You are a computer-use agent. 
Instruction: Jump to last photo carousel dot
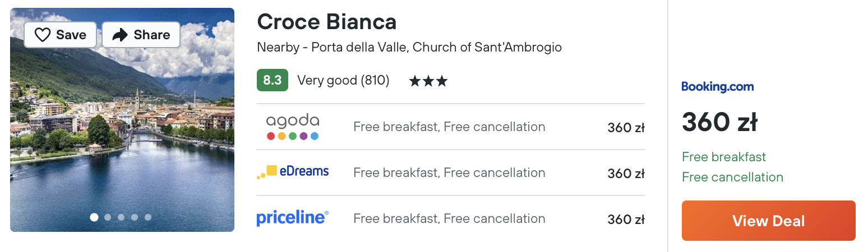tap(148, 217)
